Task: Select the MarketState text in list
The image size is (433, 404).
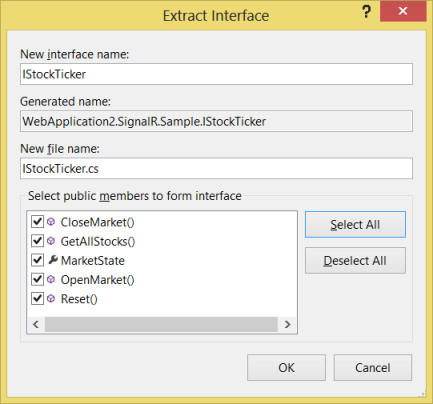Action: (93, 261)
